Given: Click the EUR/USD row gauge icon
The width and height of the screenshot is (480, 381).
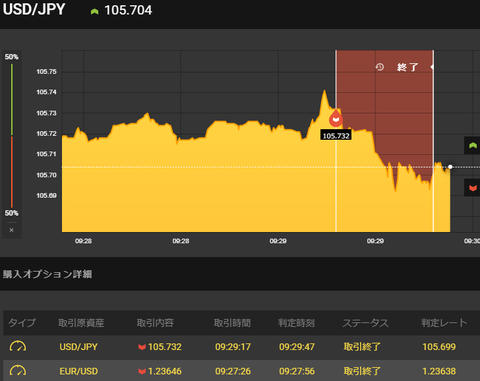Looking at the screenshot, I should pyautogui.click(x=18, y=371).
